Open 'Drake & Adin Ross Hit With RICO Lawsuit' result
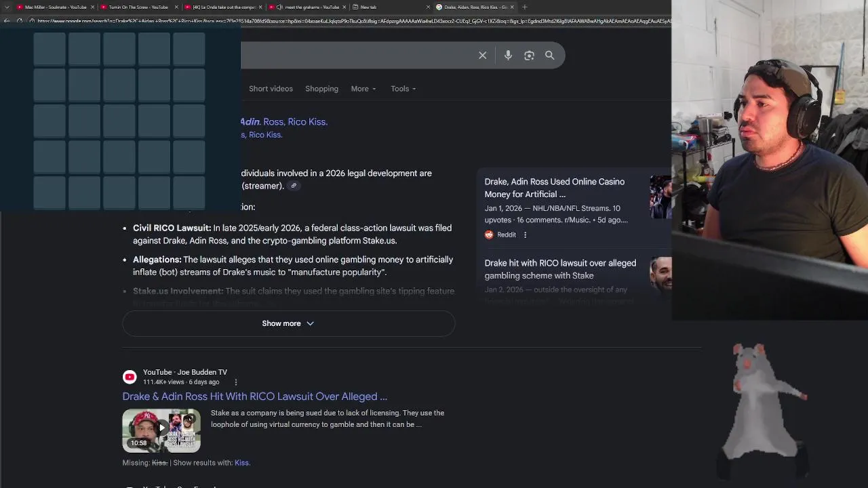Viewport: 868px width, 488px height. pos(255,396)
